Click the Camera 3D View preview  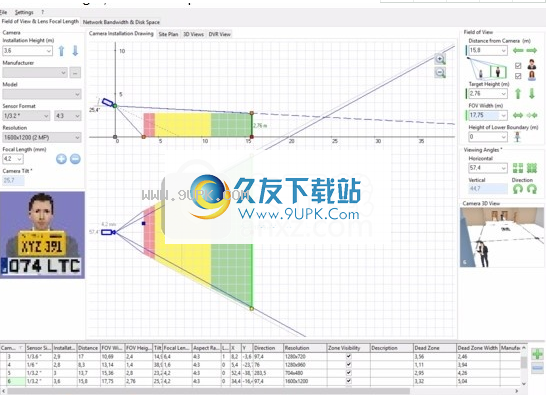point(502,237)
